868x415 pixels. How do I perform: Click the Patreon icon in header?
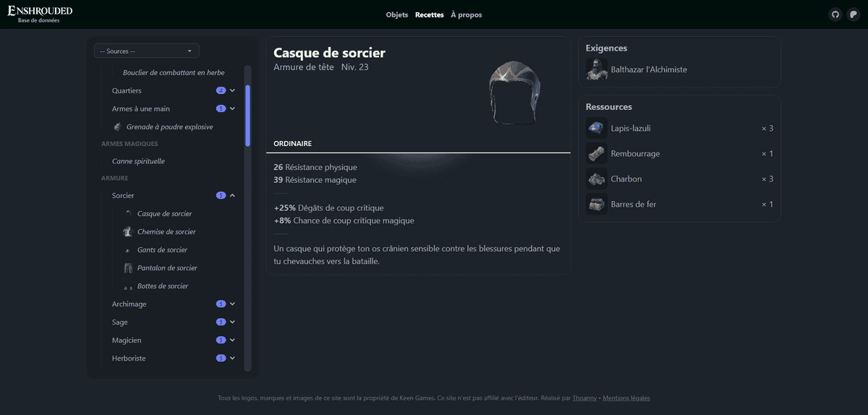tap(853, 14)
